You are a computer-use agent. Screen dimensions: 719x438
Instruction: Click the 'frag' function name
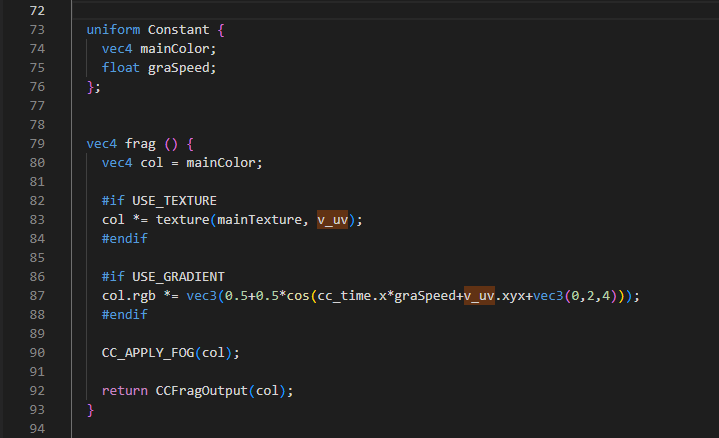[x=140, y=144]
